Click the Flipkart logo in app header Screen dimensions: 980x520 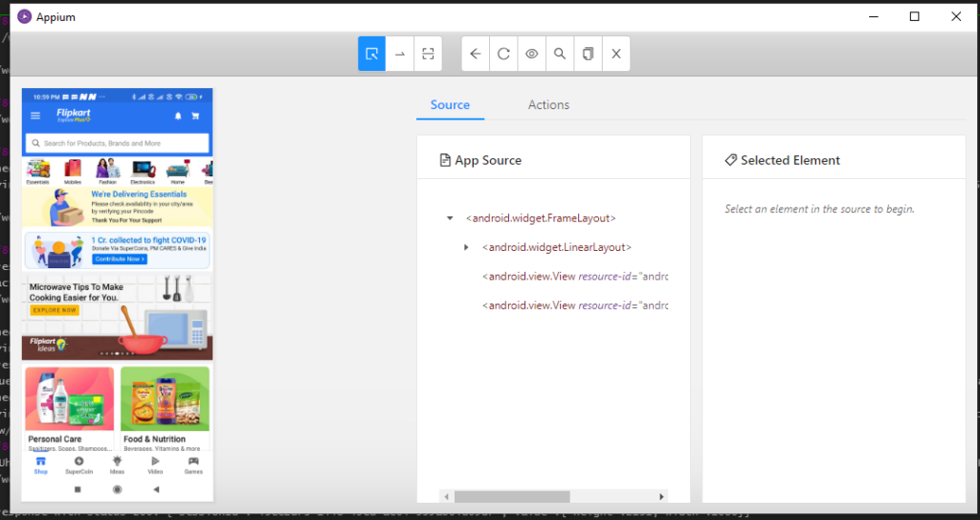[74, 115]
